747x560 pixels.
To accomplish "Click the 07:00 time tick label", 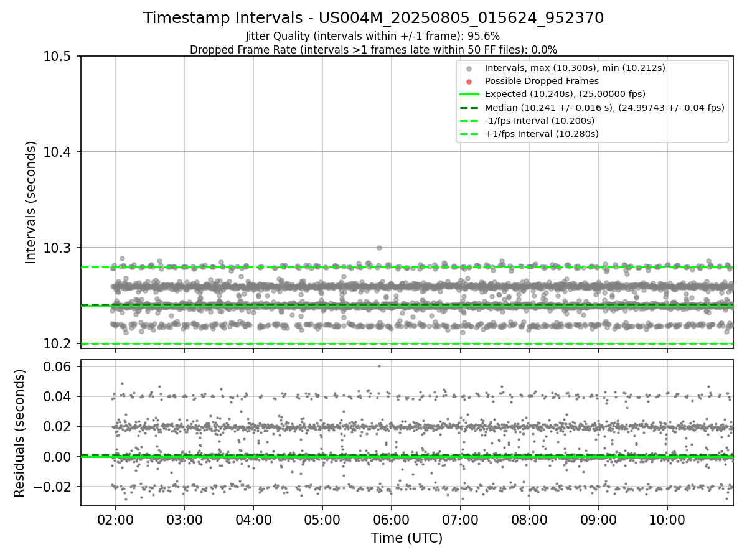I will tap(460, 518).
